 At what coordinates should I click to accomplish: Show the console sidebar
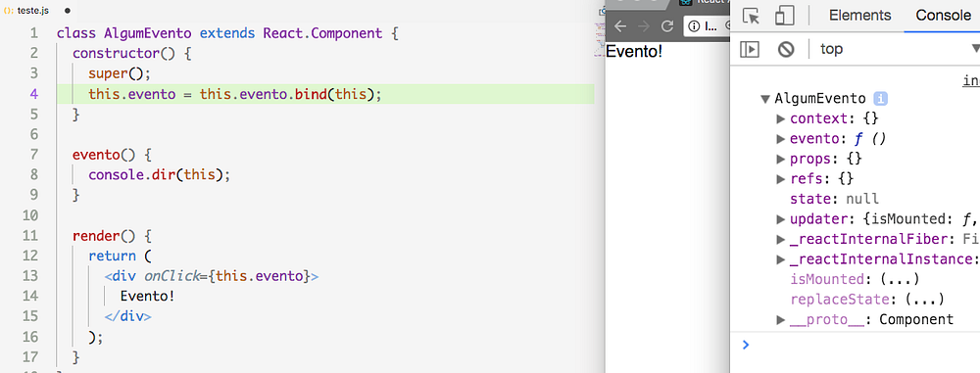click(750, 49)
